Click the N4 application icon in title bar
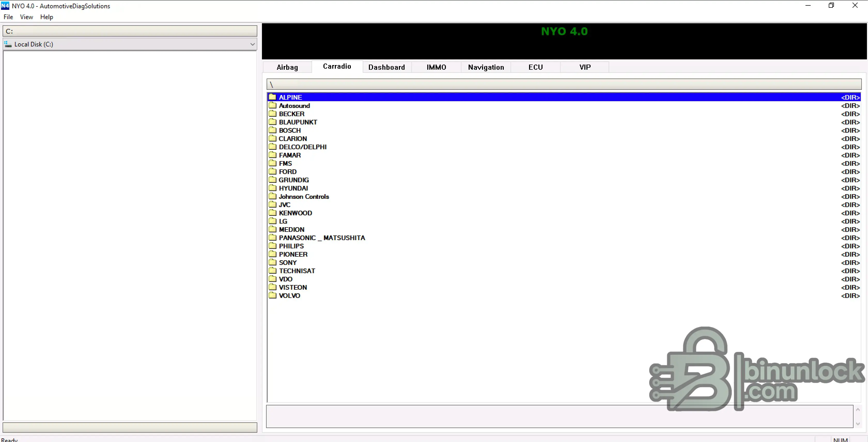Image resolution: width=868 pixels, height=442 pixels. click(5, 6)
